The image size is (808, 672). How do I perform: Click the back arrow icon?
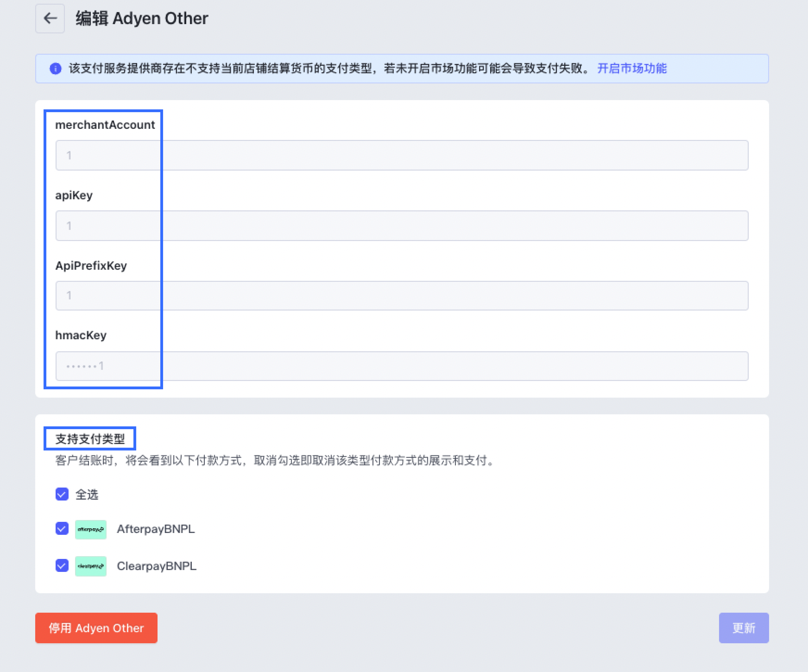tap(50, 18)
